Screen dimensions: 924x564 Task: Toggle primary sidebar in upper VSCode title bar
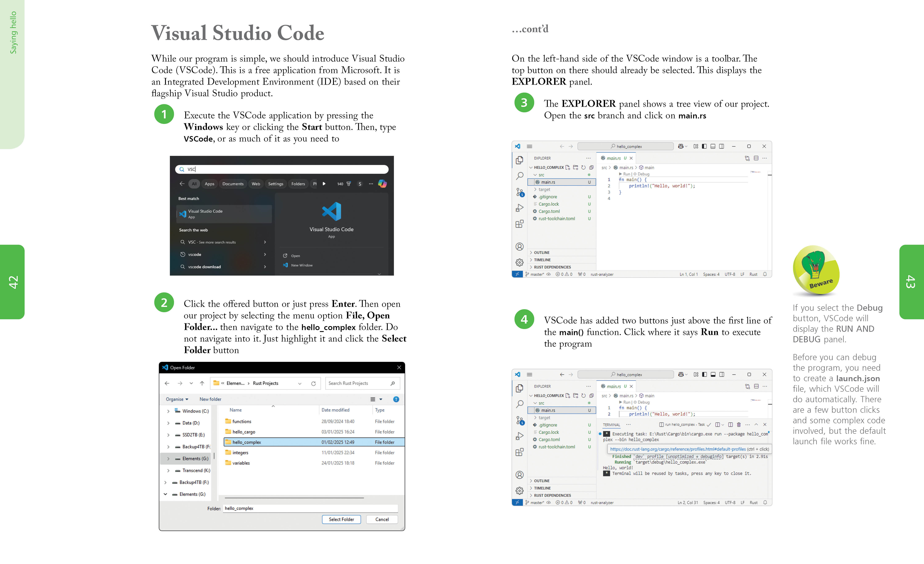coord(704,146)
